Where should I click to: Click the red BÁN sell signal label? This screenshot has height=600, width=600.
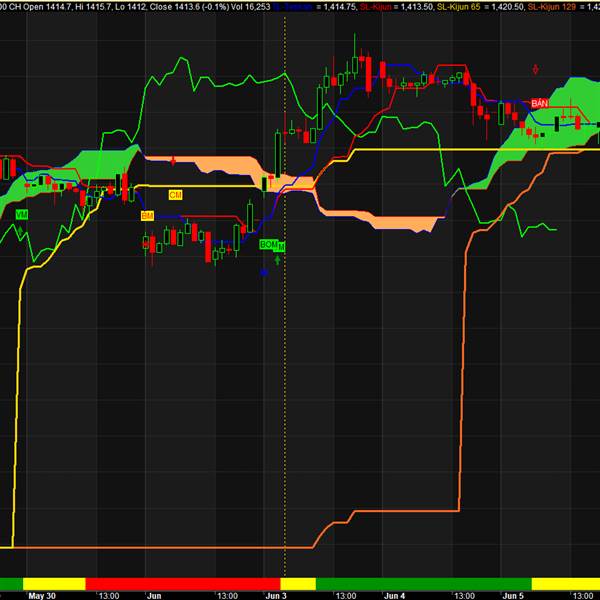pos(540,103)
